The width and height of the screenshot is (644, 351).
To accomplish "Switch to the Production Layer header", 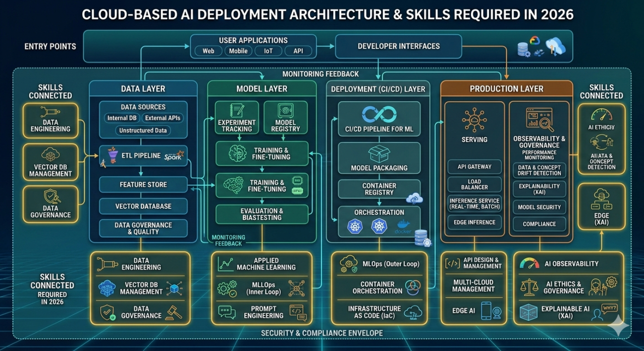I will click(x=506, y=89).
